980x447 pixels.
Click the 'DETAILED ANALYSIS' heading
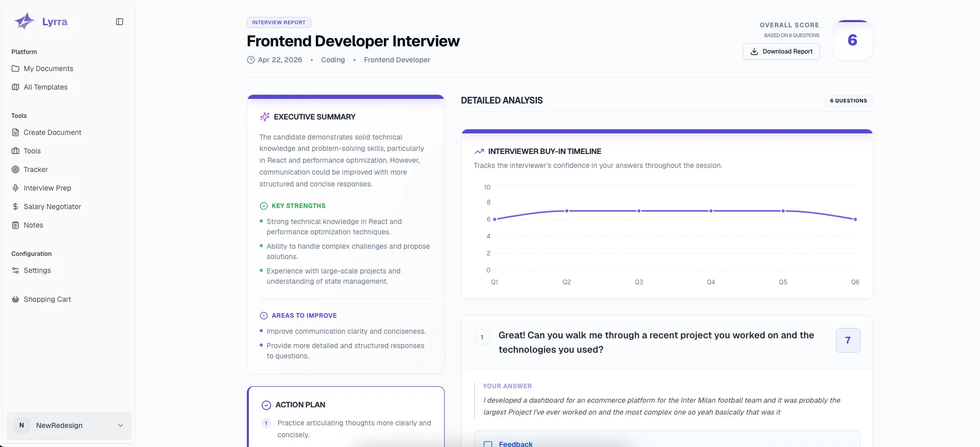pyautogui.click(x=502, y=100)
